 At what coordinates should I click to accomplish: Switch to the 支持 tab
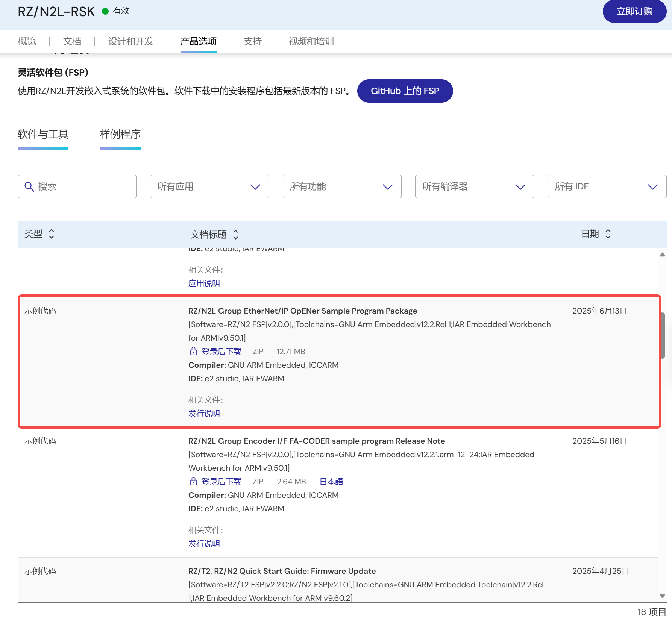[x=253, y=41]
